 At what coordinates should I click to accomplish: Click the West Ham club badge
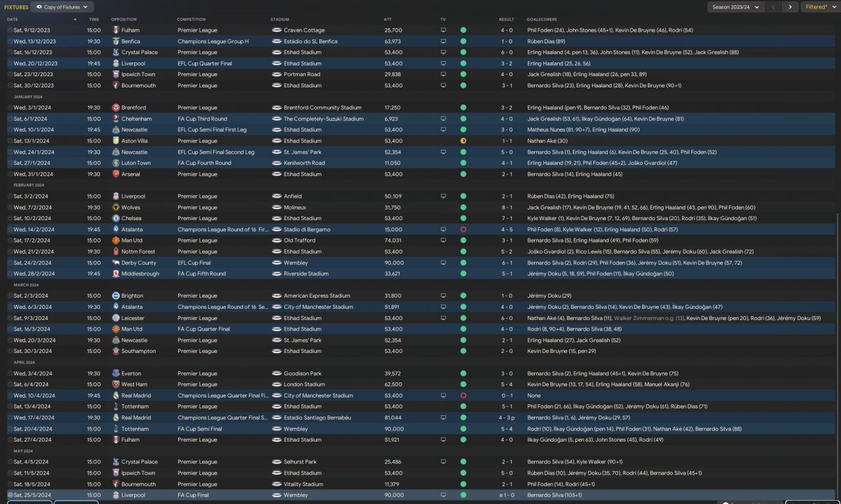click(x=116, y=384)
